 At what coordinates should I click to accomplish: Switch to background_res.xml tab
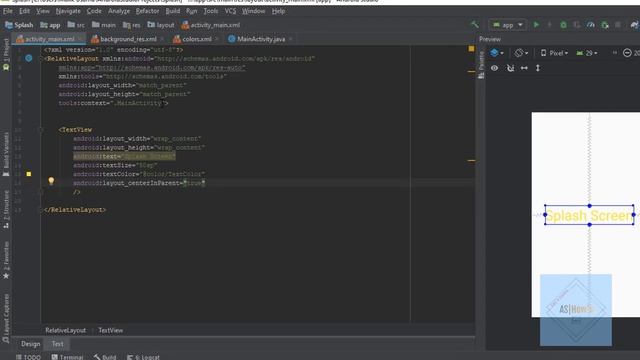click(128, 39)
